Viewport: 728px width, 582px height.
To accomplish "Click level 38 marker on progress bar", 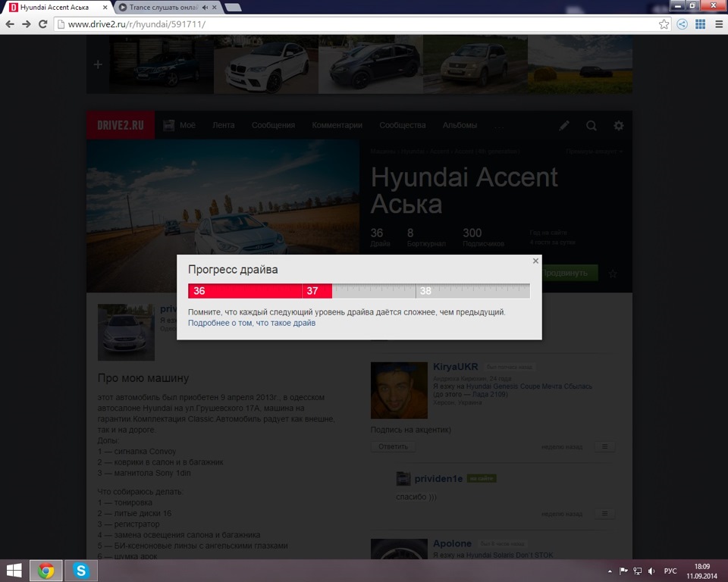I will point(425,291).
